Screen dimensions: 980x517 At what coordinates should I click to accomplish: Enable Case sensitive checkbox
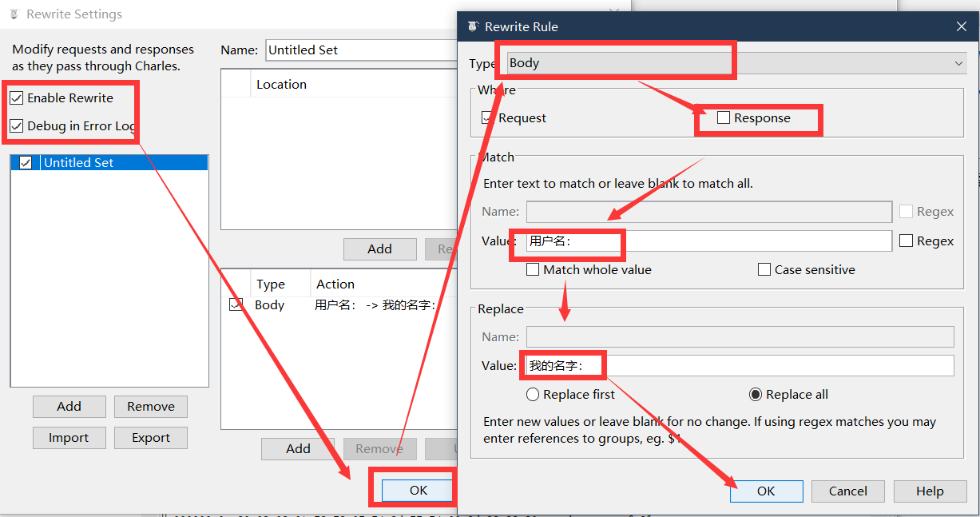(x=764, y=269)
